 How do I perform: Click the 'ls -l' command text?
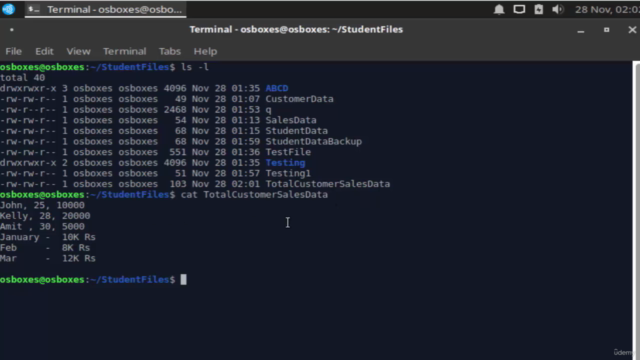195,67
